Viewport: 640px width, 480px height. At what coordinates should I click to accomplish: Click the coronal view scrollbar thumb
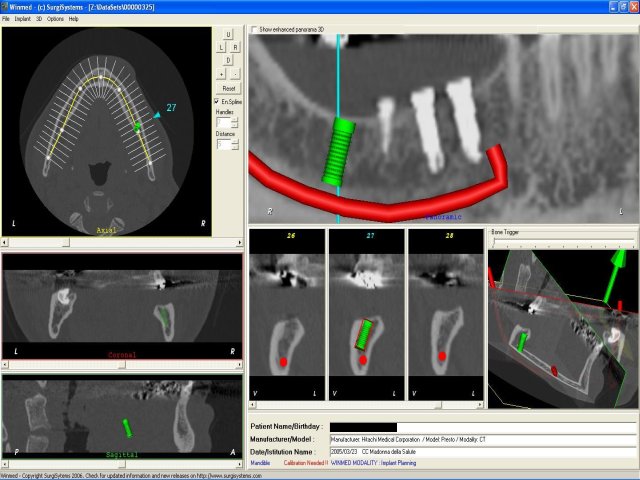click(x=121, y=364)
